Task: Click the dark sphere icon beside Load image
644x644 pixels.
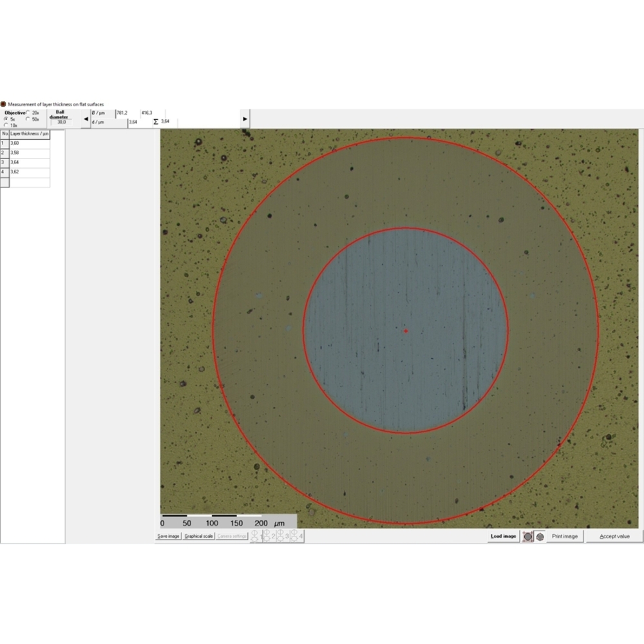Action: [528, 536]
